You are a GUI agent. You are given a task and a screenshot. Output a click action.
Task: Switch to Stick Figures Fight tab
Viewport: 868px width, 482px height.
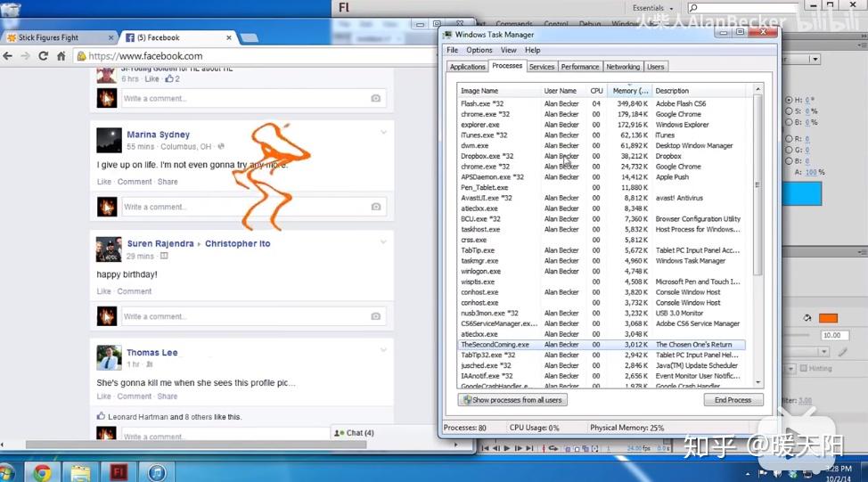(x=60, y=37)
